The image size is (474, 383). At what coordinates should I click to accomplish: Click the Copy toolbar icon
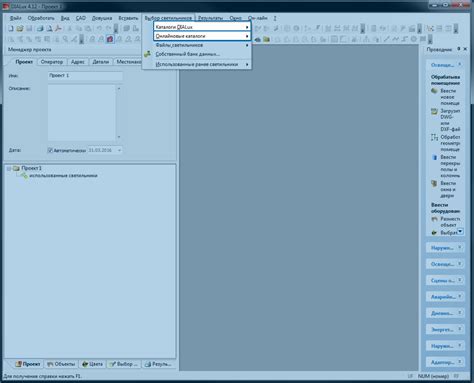[79, 29]
